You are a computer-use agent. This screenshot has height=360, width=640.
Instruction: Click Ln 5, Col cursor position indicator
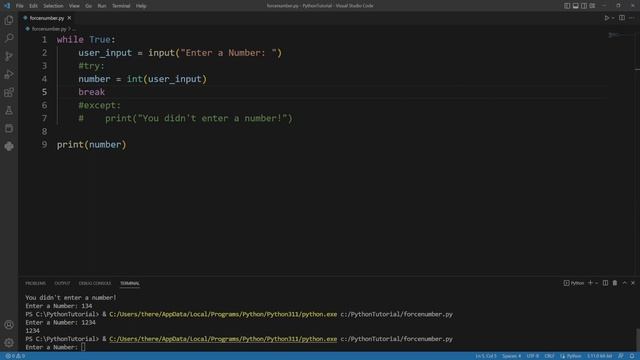tap(486, 356)
